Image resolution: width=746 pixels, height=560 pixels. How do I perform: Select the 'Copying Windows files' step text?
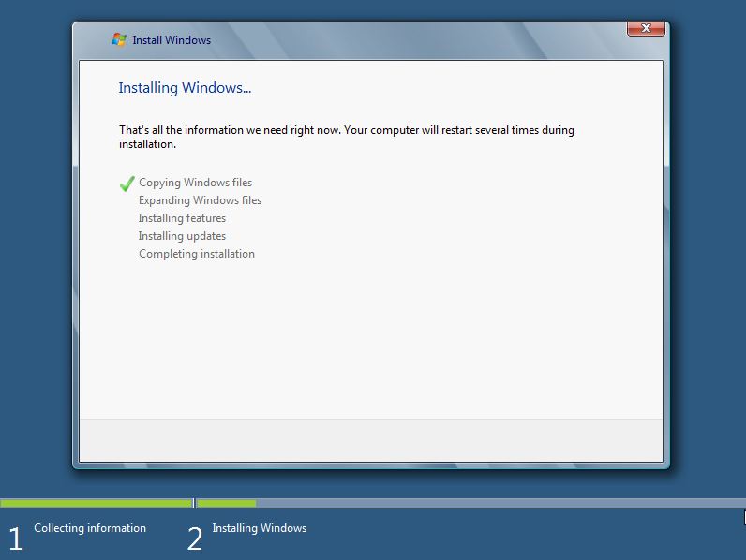tap(195, 183)
